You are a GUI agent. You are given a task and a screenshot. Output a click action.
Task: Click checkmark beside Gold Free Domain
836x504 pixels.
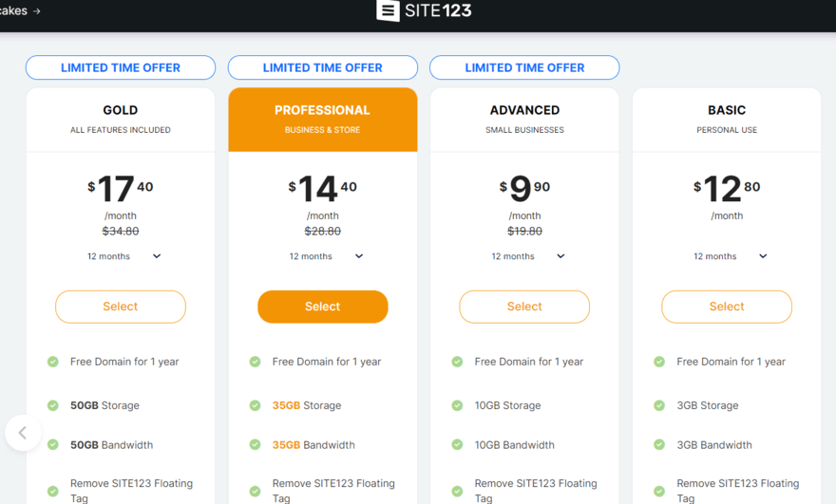[x=53, y=362]
